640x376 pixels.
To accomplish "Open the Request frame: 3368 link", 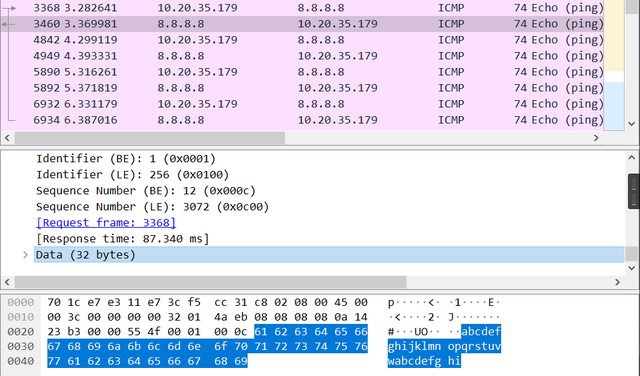I will (106, 223).
